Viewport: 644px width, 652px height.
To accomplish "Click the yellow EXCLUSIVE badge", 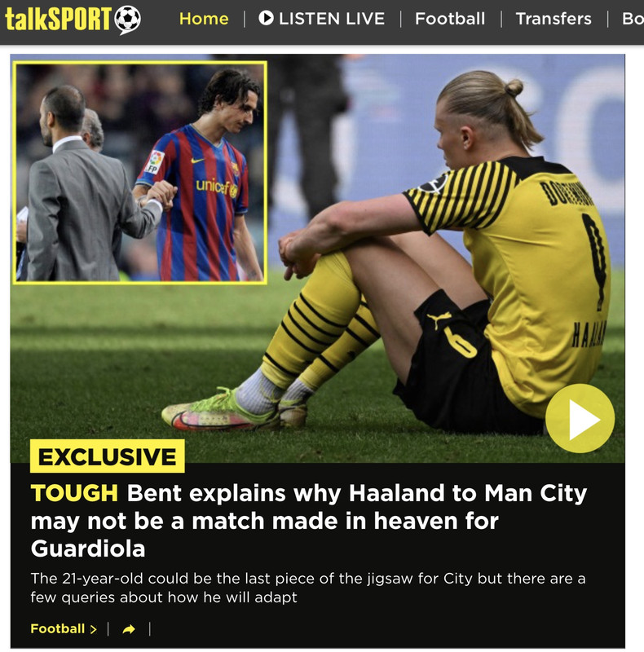I will pos(108,456).
